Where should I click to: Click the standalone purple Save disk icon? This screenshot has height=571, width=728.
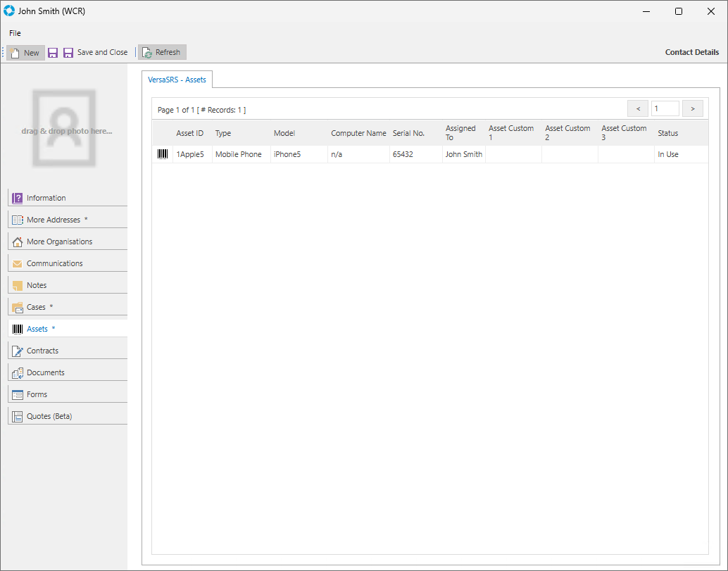pyautogui.click(x=53, y=53)
